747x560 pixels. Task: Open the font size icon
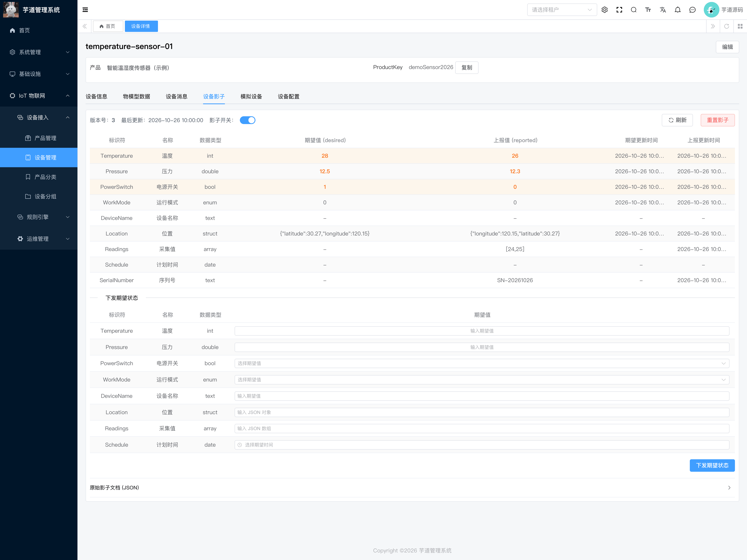[648, 10]
